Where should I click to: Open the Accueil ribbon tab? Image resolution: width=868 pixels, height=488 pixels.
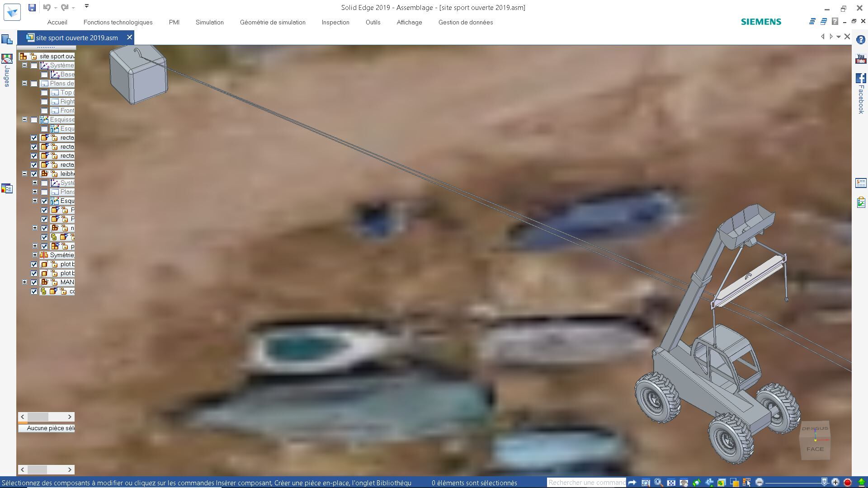[57, 22]
